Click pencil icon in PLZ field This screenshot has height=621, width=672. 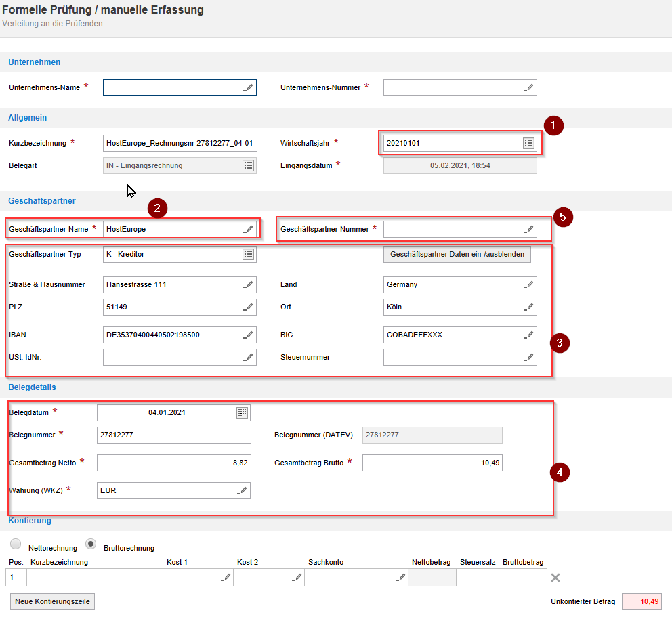click(248, 307)
